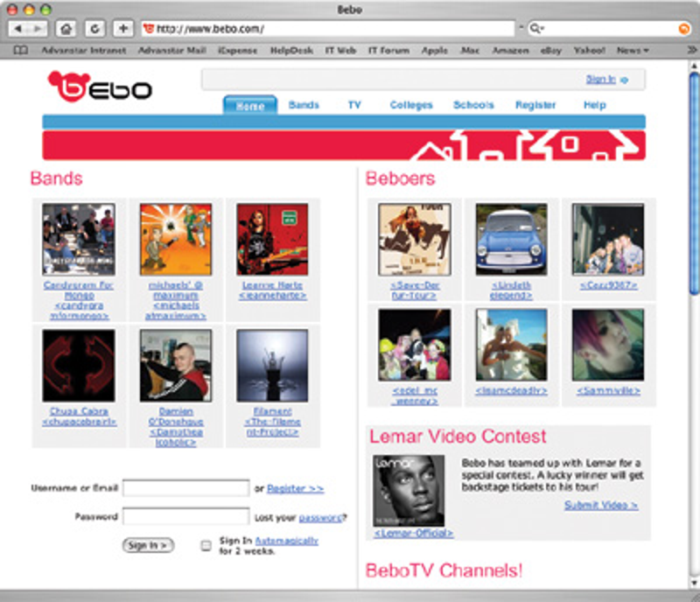The width and height of the screenshot is (700, 602).
Task: Open the Lemar-Official profile link
Action: (413, 533)
